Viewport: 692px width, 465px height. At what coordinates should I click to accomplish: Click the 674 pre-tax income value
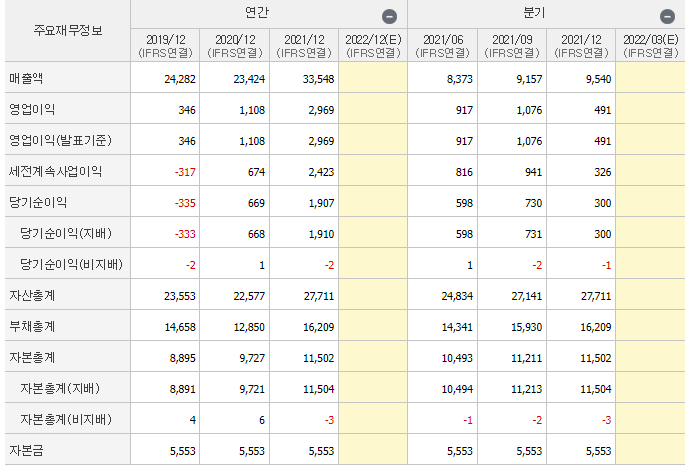256,172
